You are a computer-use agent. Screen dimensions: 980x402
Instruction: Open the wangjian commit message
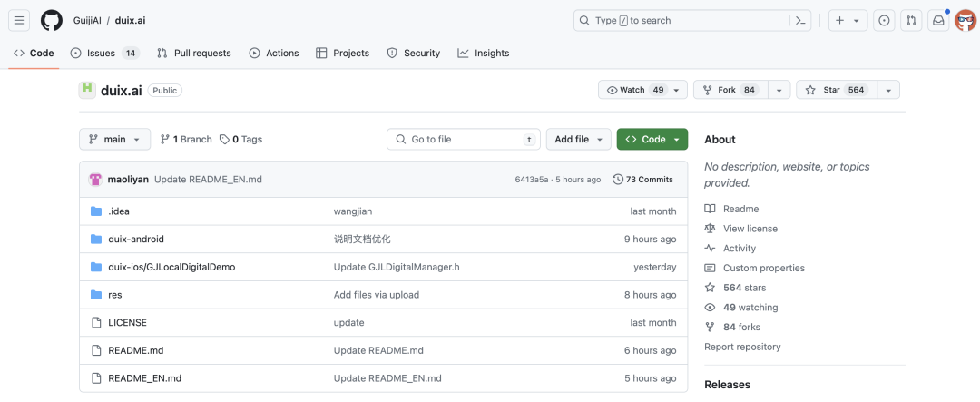352,211
